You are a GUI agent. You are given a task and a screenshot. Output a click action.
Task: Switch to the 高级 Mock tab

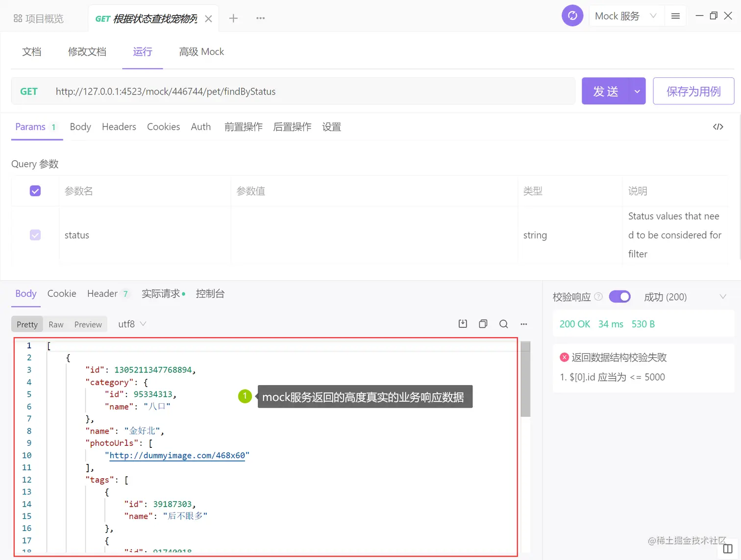201,51
